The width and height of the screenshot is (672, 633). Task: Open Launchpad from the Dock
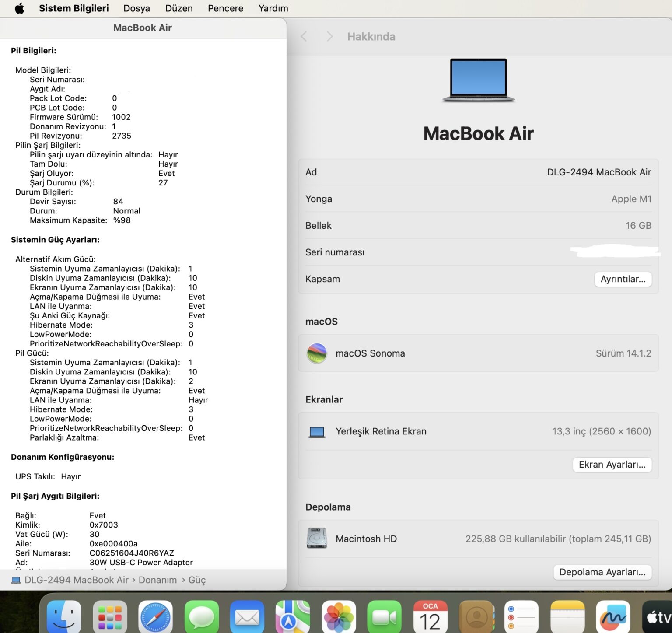pyautogui.click(x=110, y=617)
